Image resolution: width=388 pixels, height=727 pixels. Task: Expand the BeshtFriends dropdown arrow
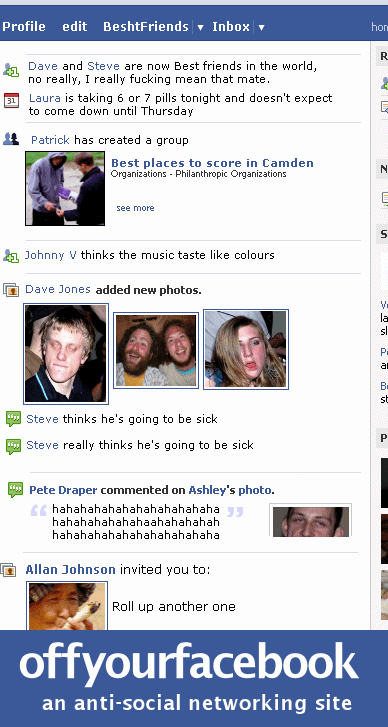coord(200,27)
